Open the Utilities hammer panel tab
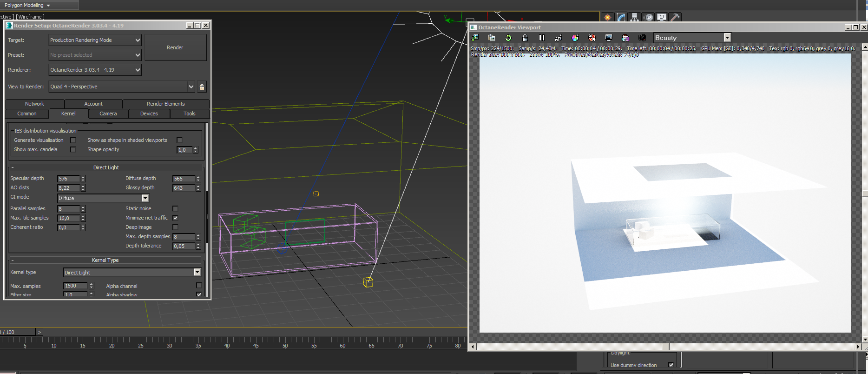 point(675,17)
